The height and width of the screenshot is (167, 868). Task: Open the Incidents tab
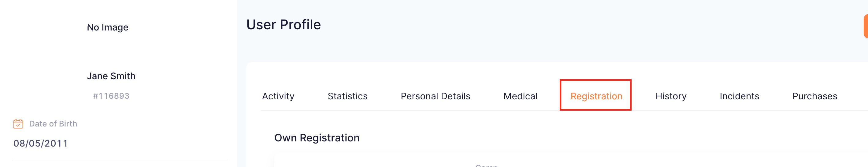click(x=739, y=96)
